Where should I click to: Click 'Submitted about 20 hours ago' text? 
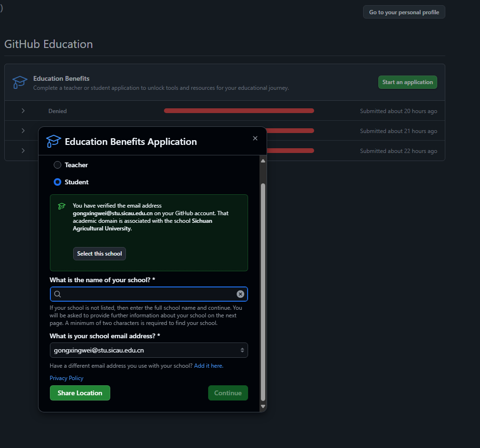click(398, 111)
